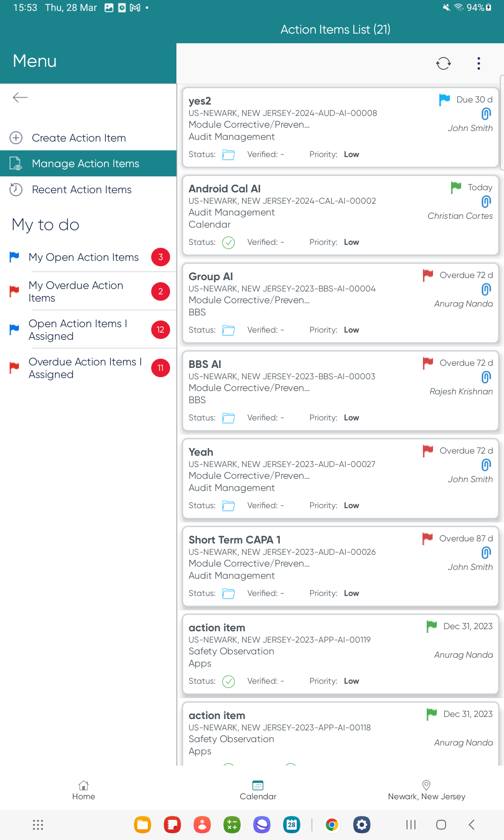Select Manage Action Items in the menu
Viewport: 504px width, 840px height.
[88, 163]
